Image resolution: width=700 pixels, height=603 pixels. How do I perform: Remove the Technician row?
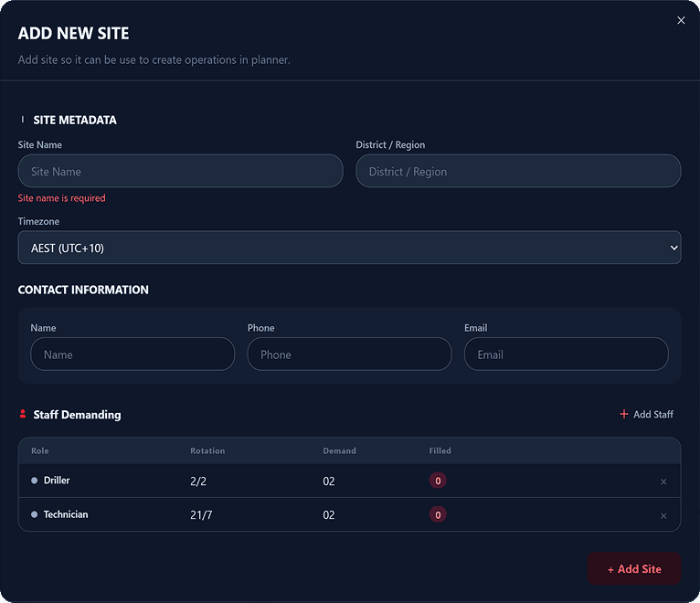pyautogui.click(x=663, y=516)
